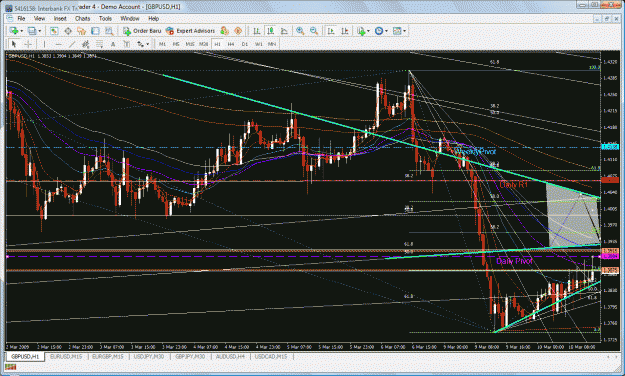Set timeframe to H4

click(x=231, y=44)
